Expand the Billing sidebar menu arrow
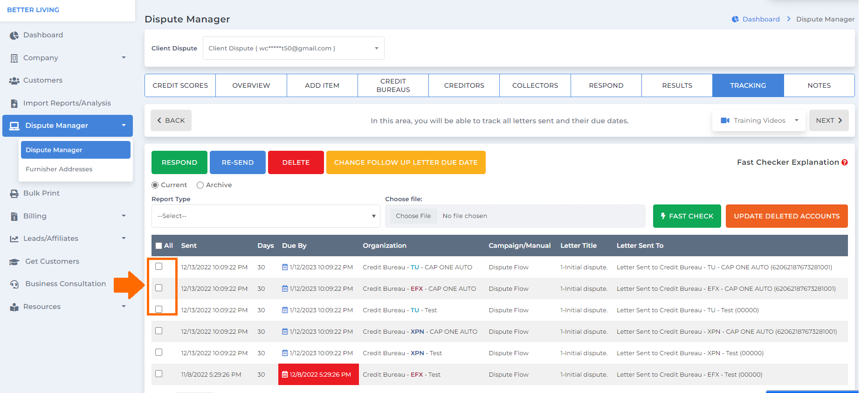The height and width of the screenshot is (393, 868). [124, 216]
